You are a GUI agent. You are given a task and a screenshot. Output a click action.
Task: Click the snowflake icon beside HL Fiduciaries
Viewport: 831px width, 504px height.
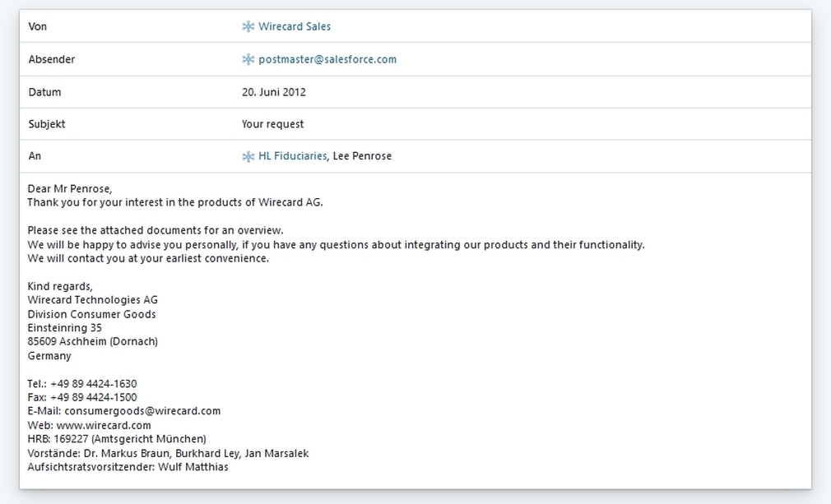(x=248, y=156)
